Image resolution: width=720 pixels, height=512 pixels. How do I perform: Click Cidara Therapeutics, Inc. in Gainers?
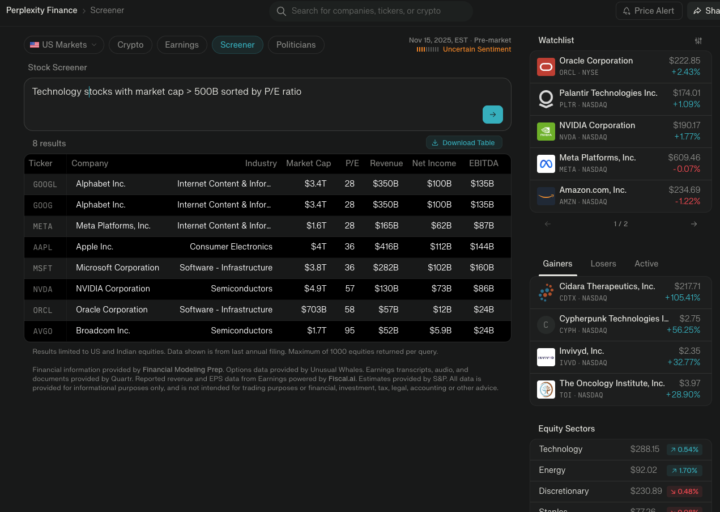620,293
